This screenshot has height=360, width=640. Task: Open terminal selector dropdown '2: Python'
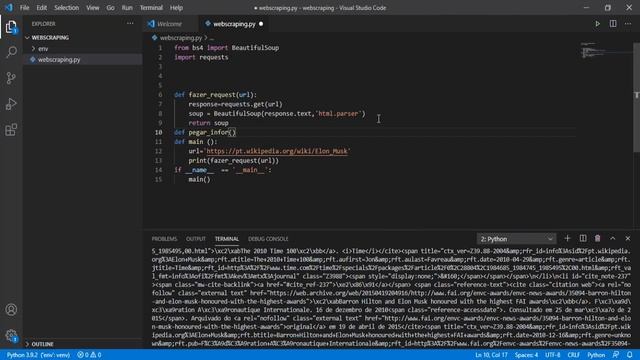pos(516,239)
